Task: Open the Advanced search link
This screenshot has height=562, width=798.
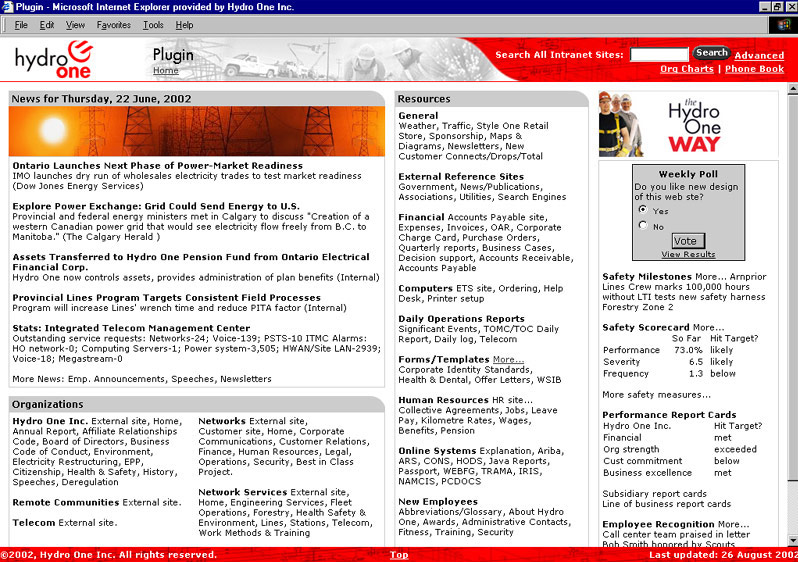Action: coord(759,55)
